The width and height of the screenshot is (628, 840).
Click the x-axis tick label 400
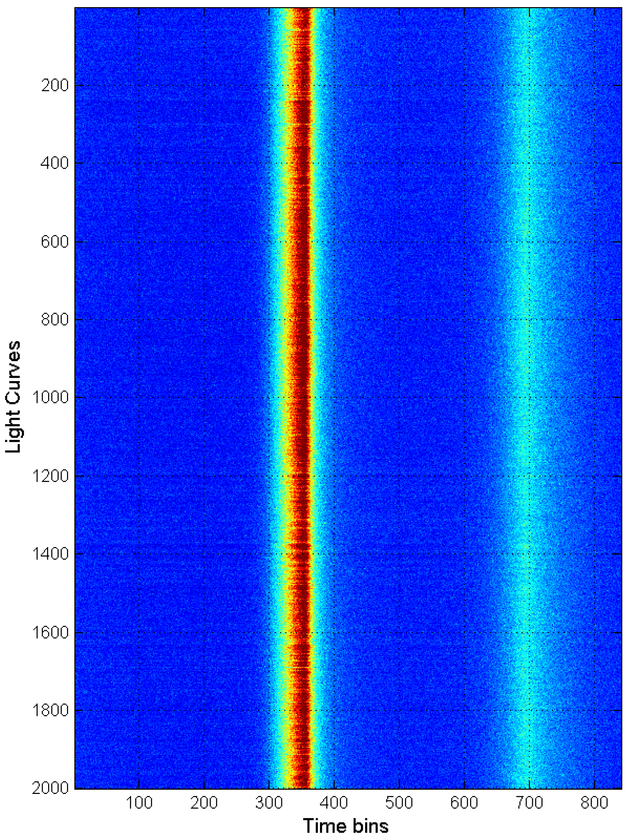click(x=334, y=803)
